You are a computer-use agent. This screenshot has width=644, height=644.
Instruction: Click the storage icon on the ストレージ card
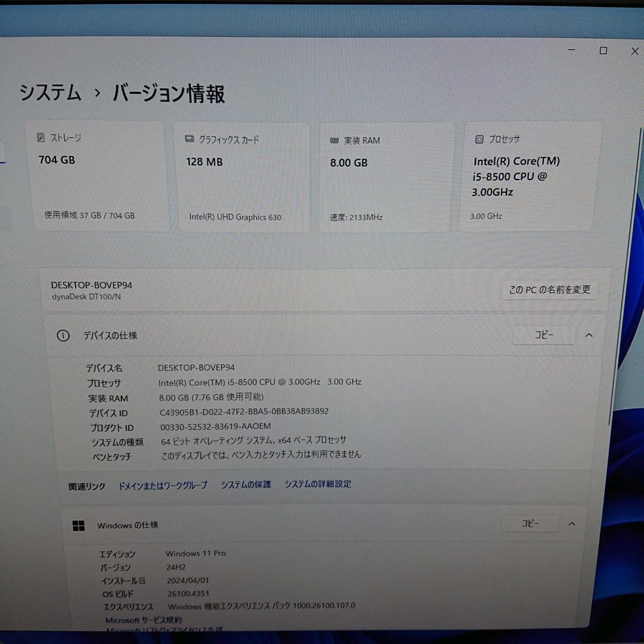click(x=41, y=137)
